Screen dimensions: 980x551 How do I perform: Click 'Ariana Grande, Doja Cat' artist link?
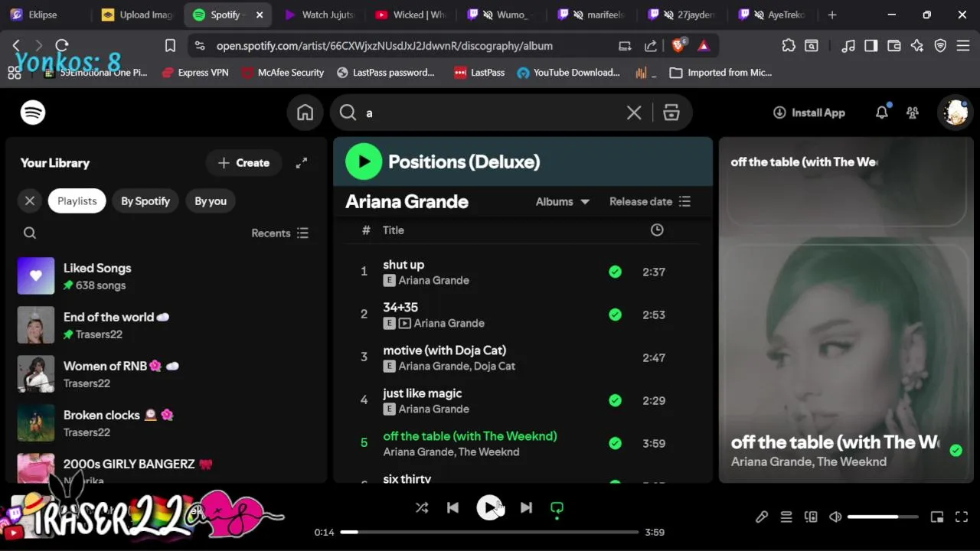click(x=457, y=367)
